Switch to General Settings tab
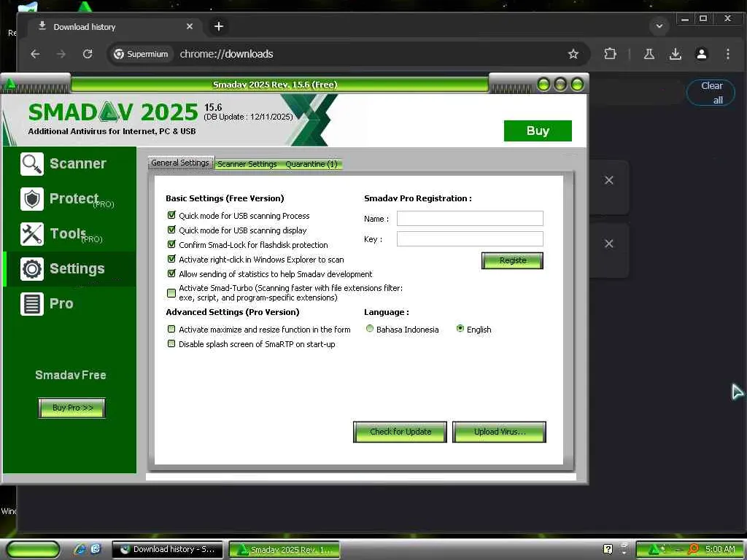The height and width of the screenshot is (560, 747). (181, 163)
